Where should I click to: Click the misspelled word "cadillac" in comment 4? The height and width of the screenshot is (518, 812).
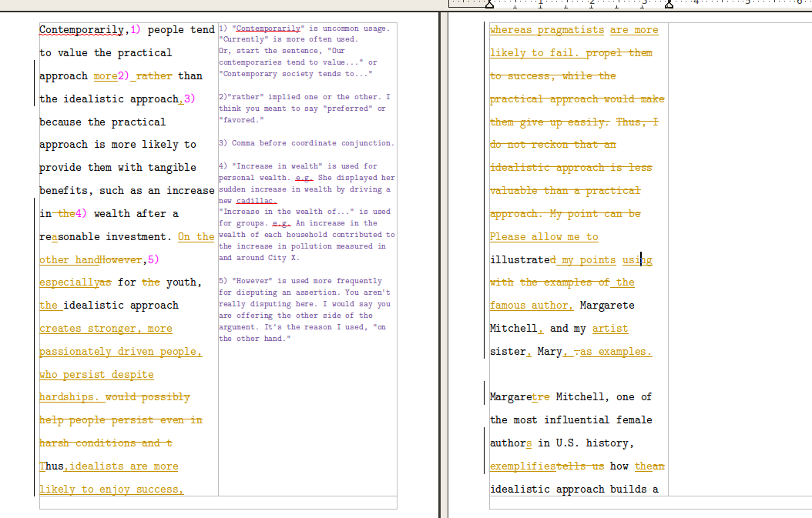(256, 201)
